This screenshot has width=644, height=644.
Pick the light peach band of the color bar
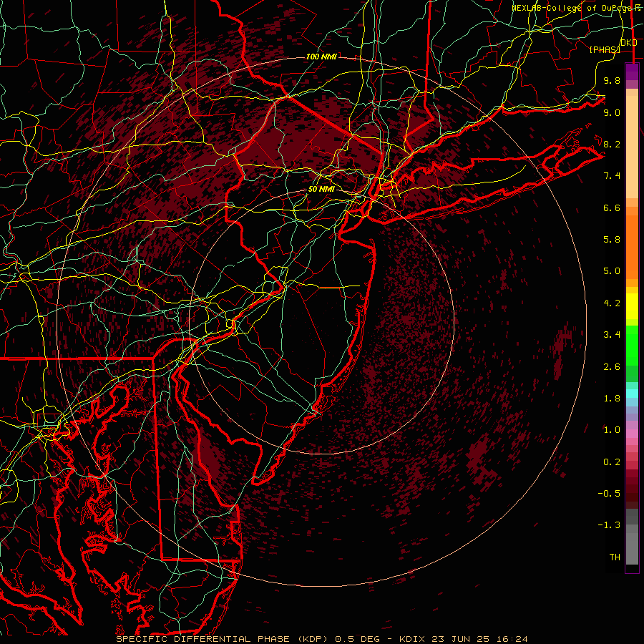pos(632,148)
